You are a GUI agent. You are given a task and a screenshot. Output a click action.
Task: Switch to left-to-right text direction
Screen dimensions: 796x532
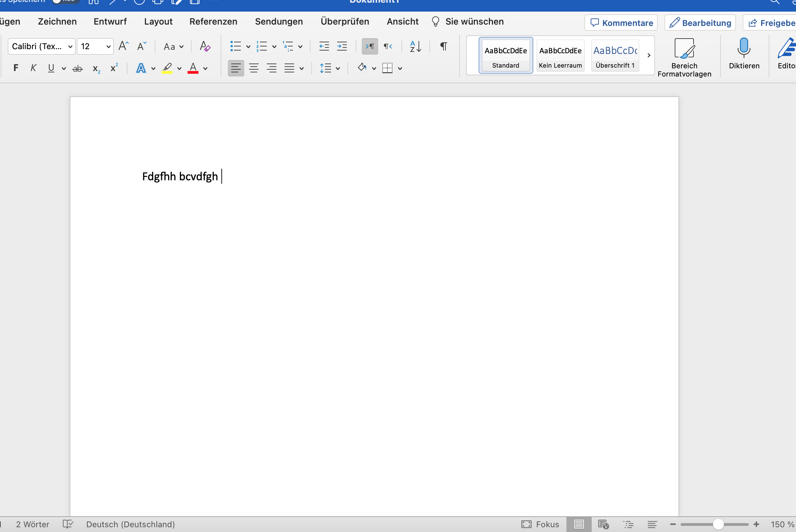tap(370, 46)
